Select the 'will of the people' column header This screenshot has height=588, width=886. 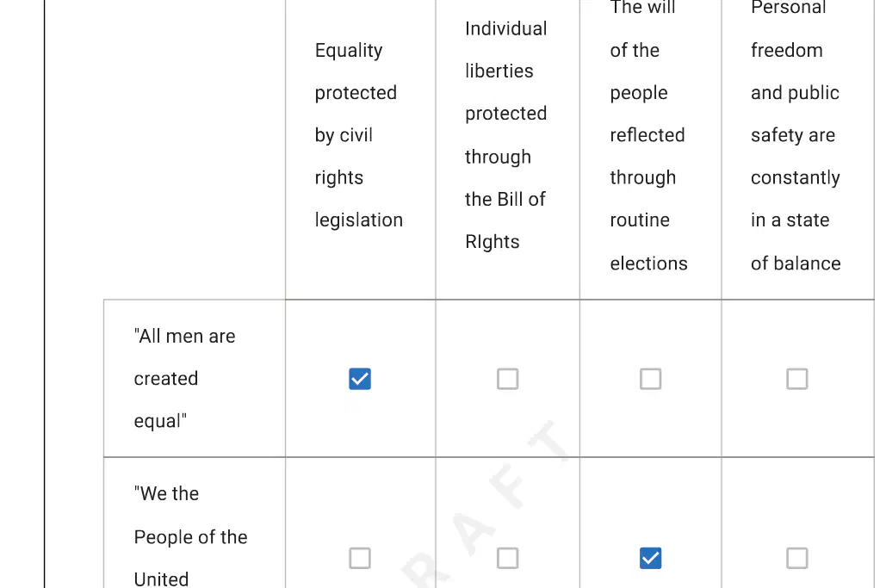(648, 135)
